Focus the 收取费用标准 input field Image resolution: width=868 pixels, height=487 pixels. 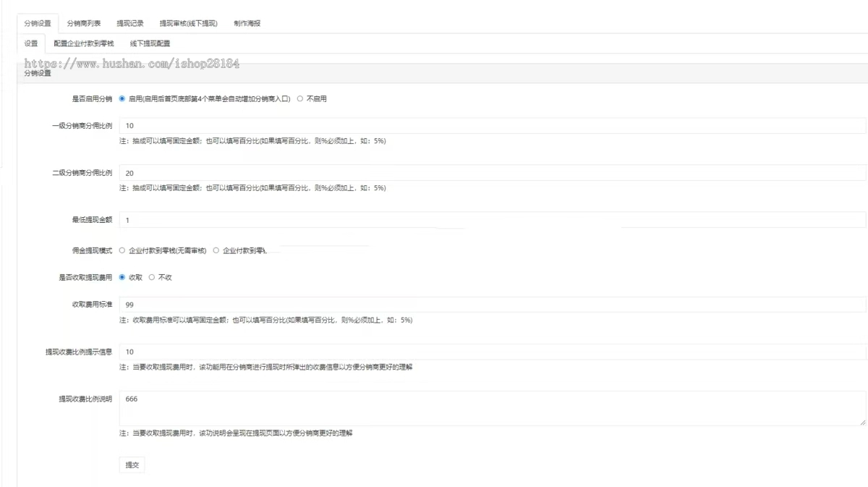pyautogui.click(x=493, y=305)
